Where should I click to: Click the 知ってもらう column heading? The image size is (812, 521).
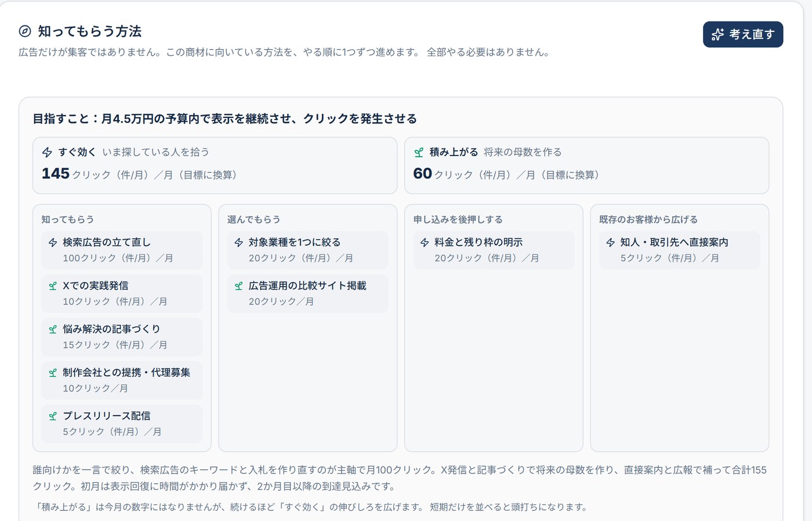tap(67, 219)
